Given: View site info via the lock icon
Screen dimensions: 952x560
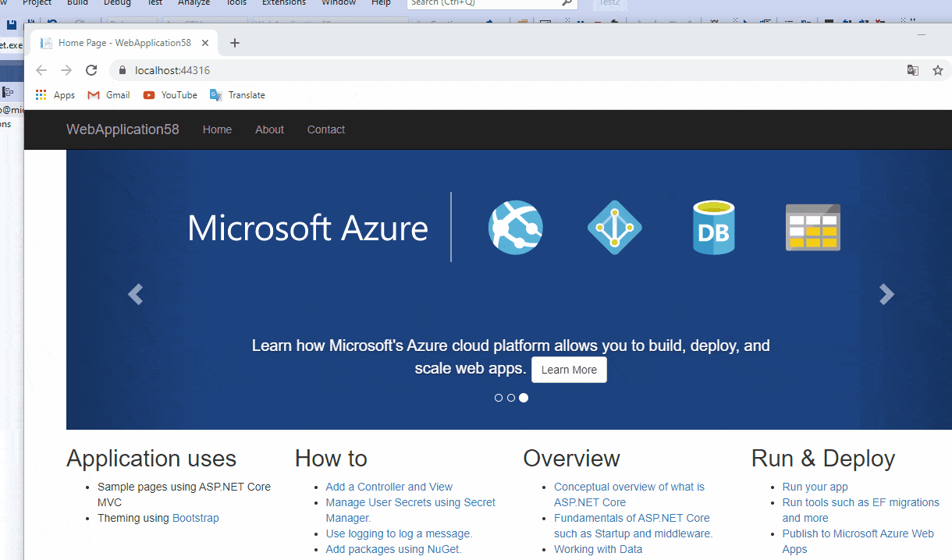Looking at the screenshot, I should 122,70.
